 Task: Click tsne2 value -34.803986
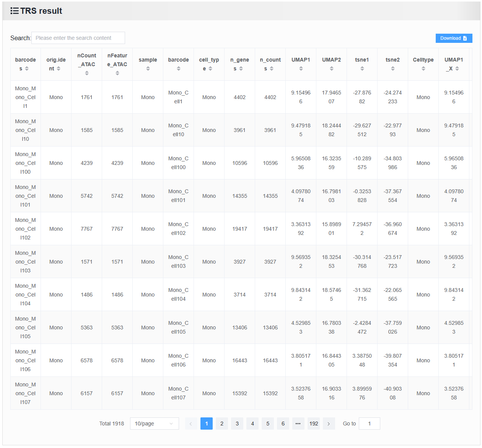(x=393, y=163)
